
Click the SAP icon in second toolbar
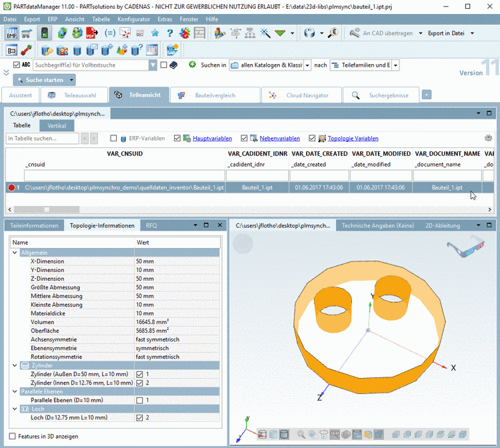171,50
